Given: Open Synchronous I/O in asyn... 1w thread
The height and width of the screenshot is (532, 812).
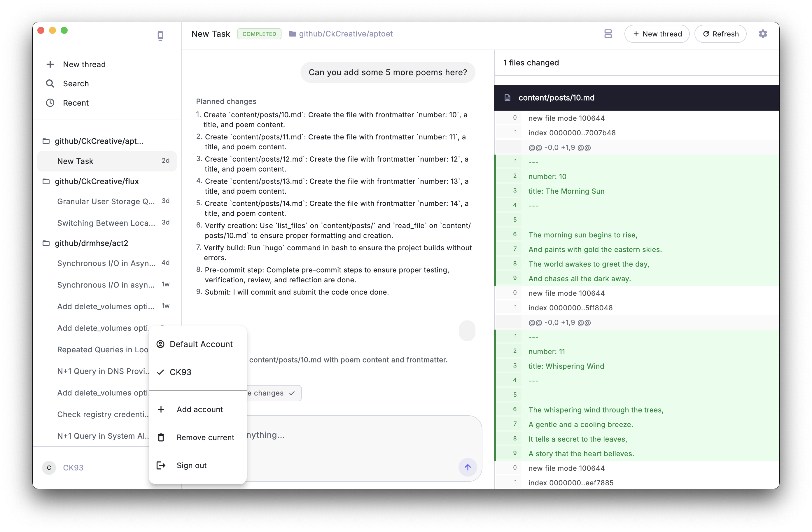Looking at the screenshot, I should point(107,285).
